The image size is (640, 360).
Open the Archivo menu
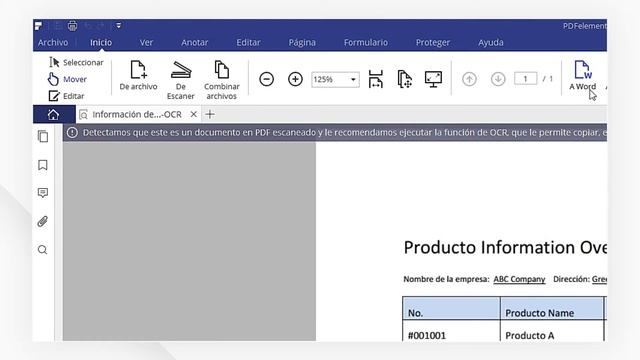pos(53,42)
